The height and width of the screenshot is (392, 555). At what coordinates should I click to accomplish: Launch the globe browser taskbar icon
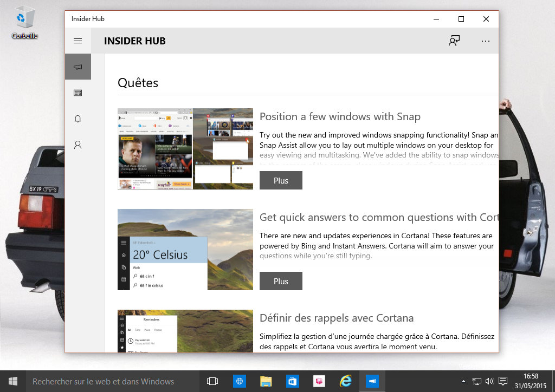pyautogui.click(x=240, y=381)
